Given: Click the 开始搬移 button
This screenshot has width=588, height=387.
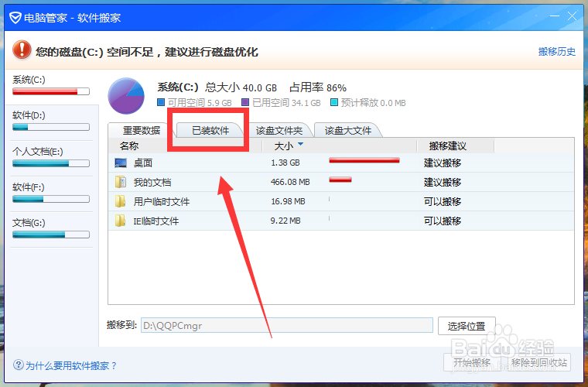Looking at the screenshot, I should [x=472, y=363].
